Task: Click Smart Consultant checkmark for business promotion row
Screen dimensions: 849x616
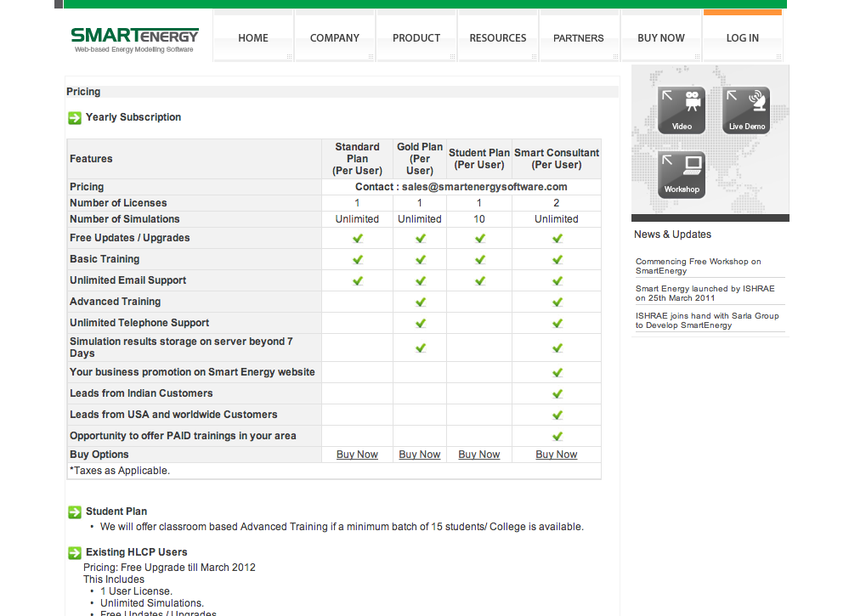Action: [558, 372]
